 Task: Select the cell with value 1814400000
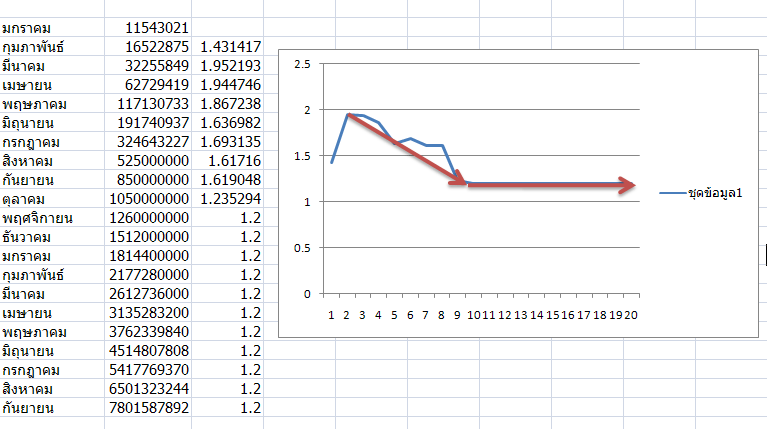[148, 256]
